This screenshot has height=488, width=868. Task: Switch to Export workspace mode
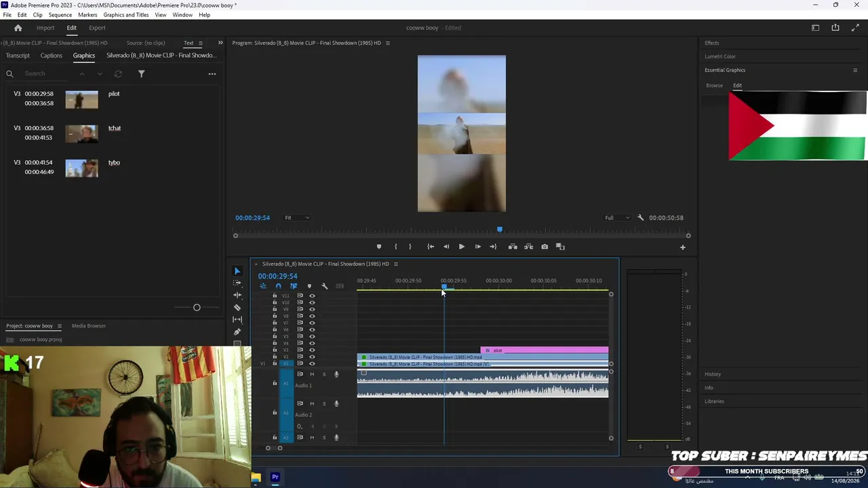97,28
